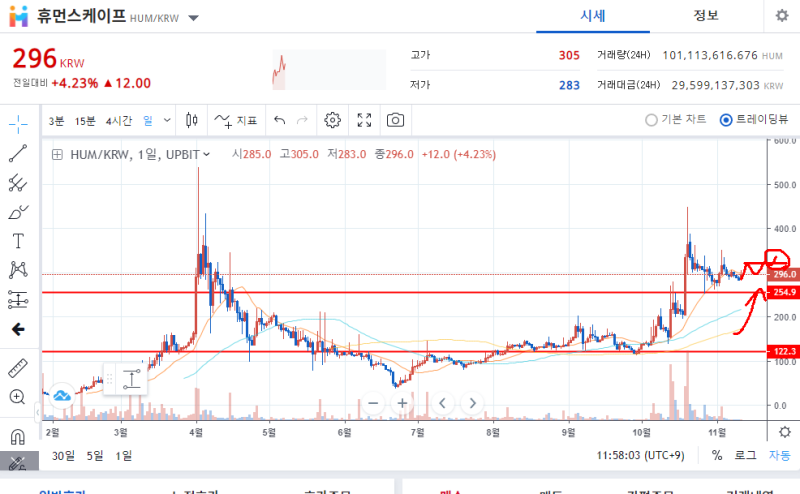800x494 pixels.
Task: Select the XABCD pattern tool
Action: pos(18,270)
